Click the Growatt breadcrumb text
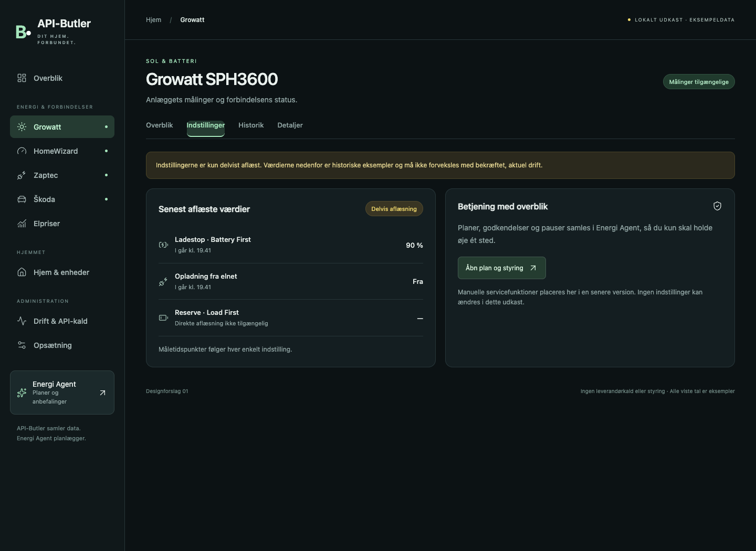This screenshot has width=756, height=551. point(192,20)
